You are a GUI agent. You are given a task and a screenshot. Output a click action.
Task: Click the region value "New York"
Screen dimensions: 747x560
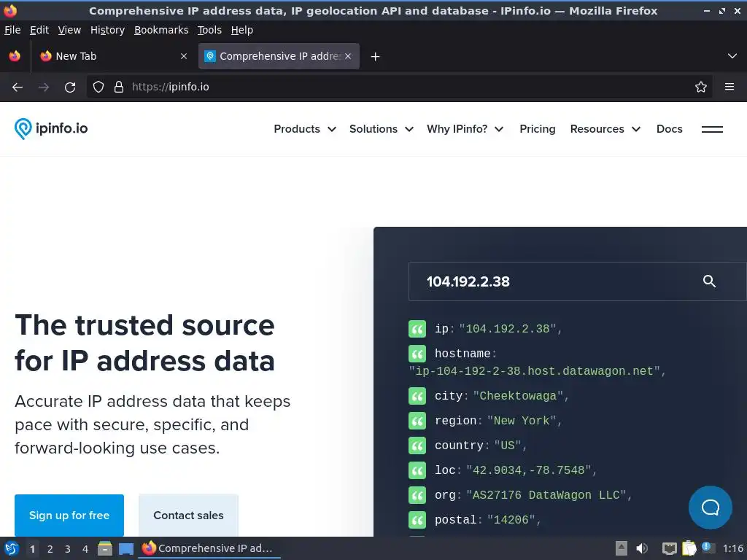click(x=522, y=421)
